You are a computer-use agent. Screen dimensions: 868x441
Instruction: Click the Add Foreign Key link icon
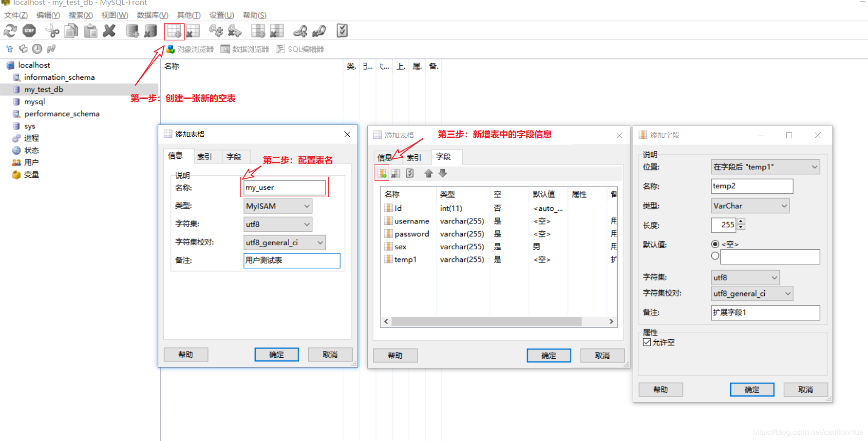pyautogui.click(x=300, y=31)
